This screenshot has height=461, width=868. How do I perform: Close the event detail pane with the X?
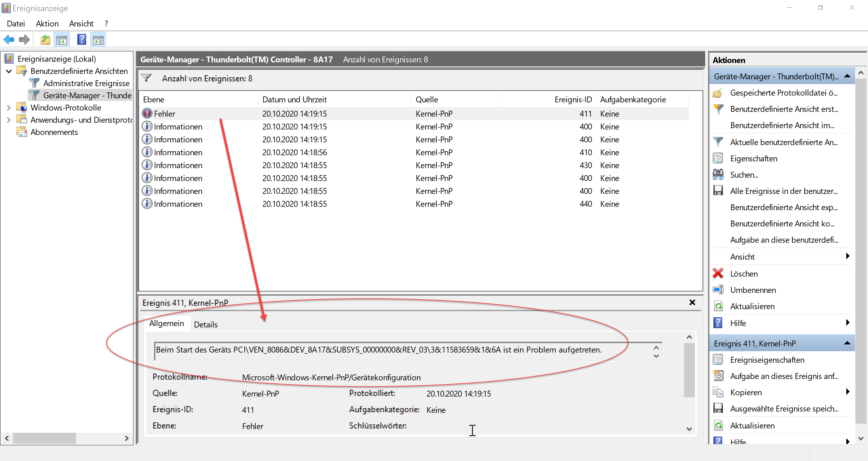692,302
